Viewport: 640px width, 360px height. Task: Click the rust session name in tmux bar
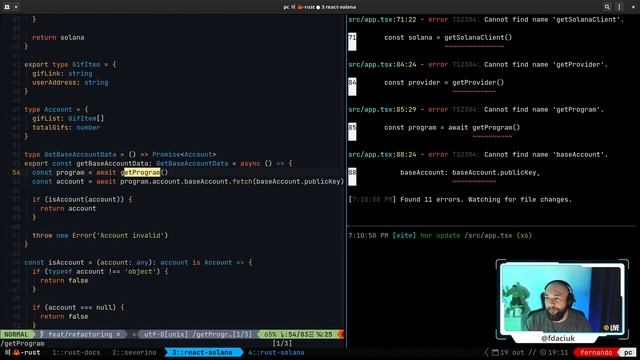pyautogui.click(x=31, y=352)
